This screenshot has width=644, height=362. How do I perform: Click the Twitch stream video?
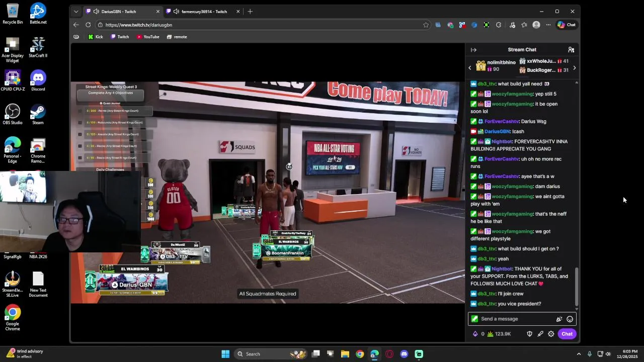[268, 193]
